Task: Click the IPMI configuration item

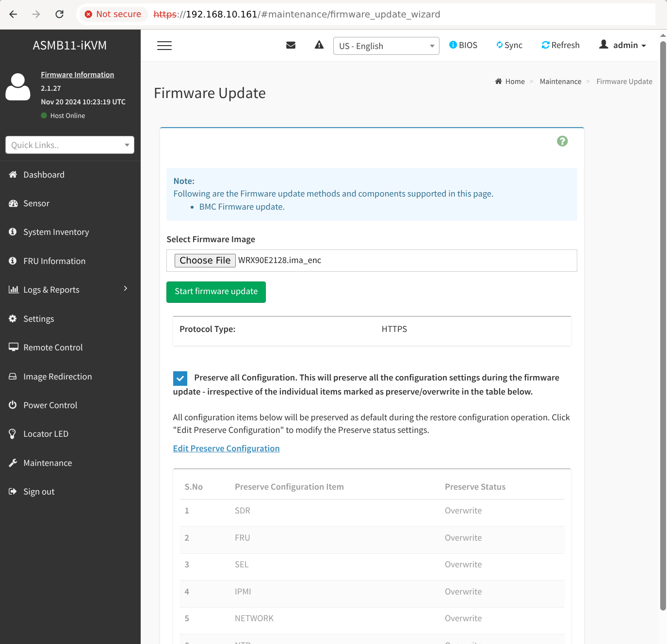Action: 243,592
